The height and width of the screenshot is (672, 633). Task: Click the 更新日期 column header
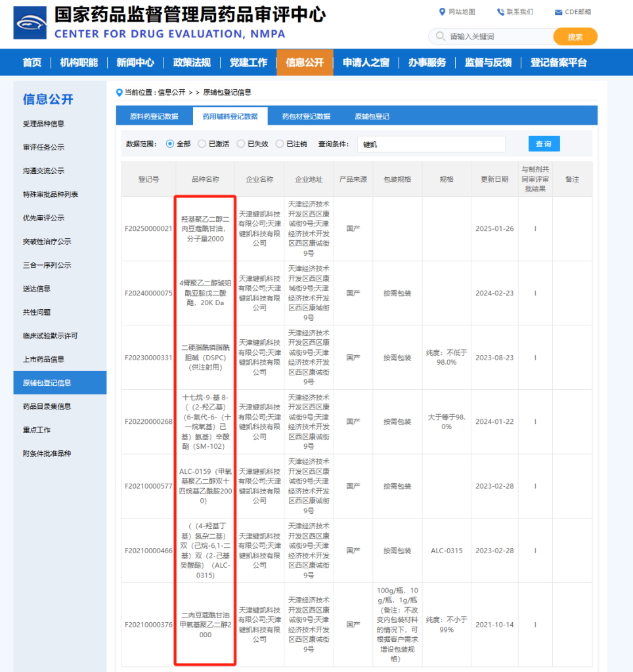494,179
